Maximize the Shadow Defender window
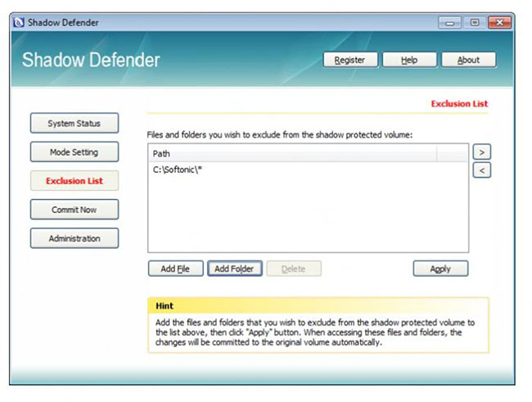532x402 pixels. [x=475, y=23]
